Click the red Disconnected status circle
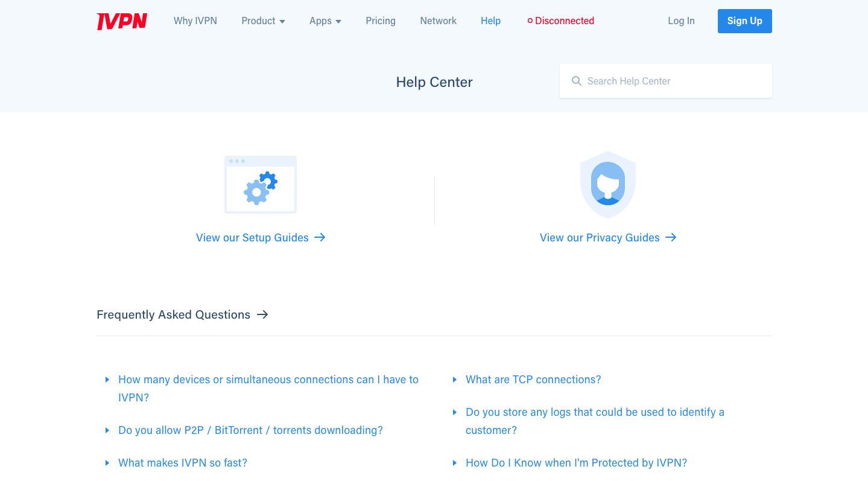868x481 pixels. point(530,21)
